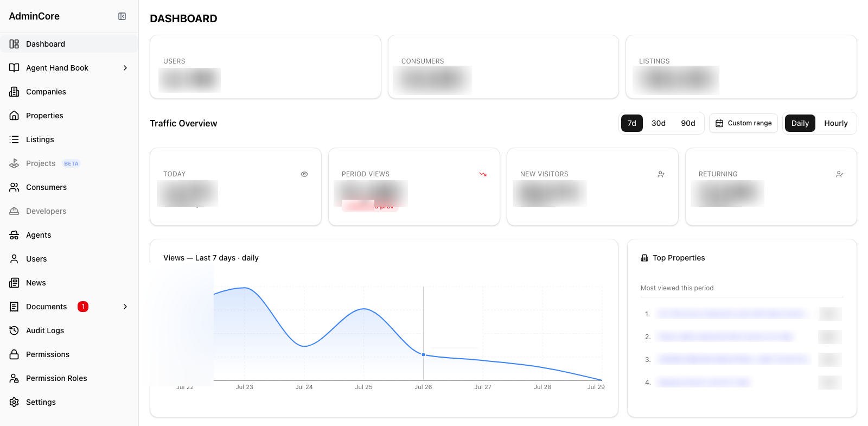Click the Permission Roles user-cog icon
Image resolution: width=868 pixels, height=426 pixels.
click(x=14, y=378)
